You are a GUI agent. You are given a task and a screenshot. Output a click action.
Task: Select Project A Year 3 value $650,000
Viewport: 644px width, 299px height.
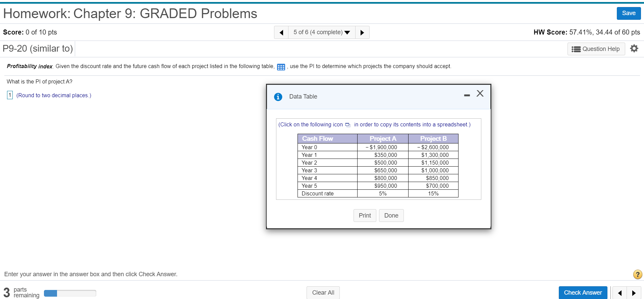(x=386, y=170)
